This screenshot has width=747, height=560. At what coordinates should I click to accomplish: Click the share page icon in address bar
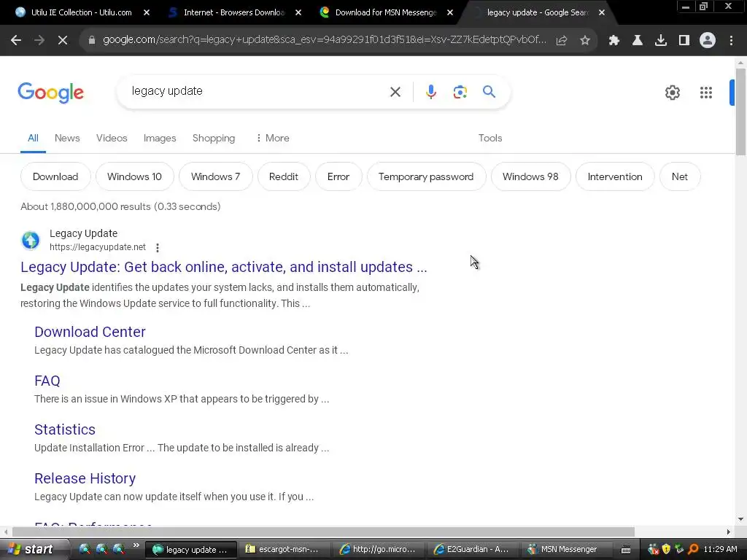coord(562,41)
